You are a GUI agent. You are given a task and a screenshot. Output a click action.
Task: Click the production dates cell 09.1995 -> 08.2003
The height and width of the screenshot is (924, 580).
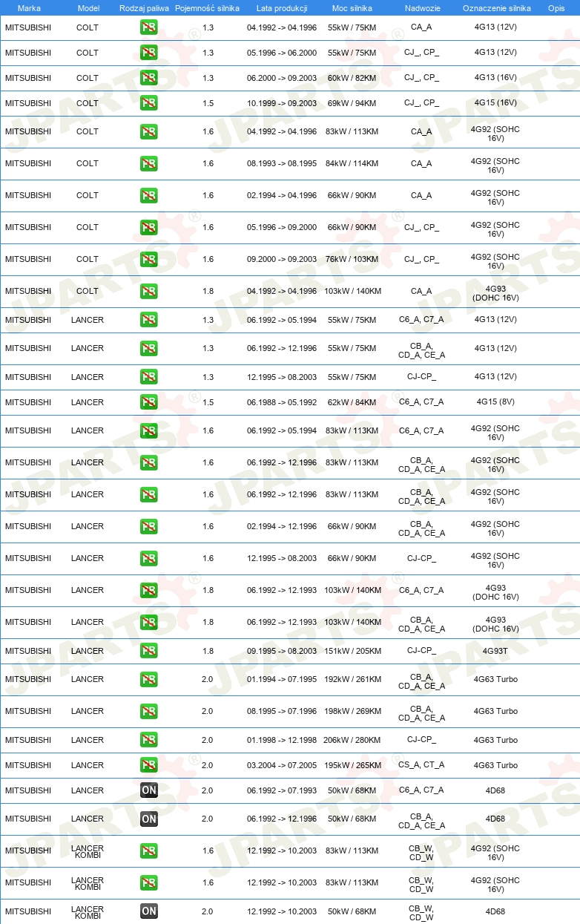[282, 651]
